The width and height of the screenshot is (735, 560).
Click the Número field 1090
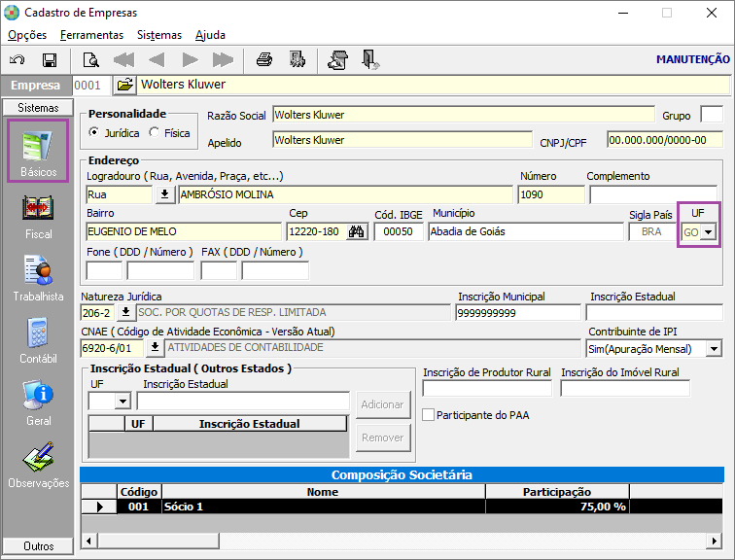(551, 194)
